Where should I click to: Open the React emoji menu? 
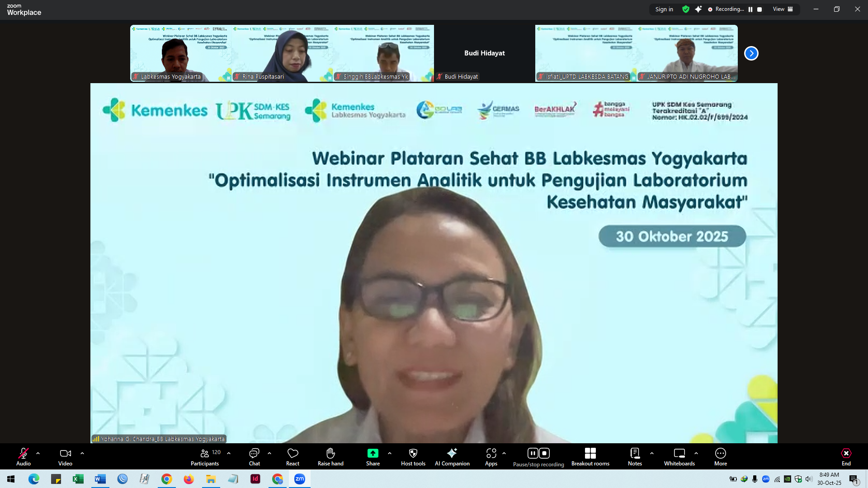pyautogui.click(x=293, y=456)
